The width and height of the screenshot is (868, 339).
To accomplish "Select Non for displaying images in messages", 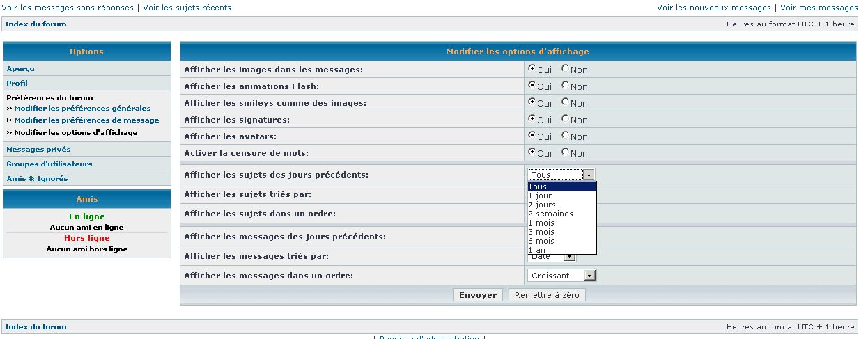I will 566,69.
